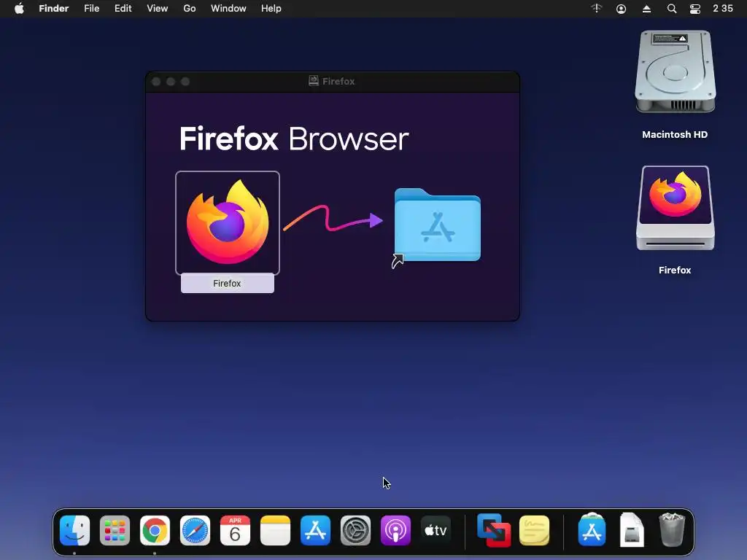Open Stickies from the Dock
The width and height of the screenshot is (747, 560).
(534, 530)
